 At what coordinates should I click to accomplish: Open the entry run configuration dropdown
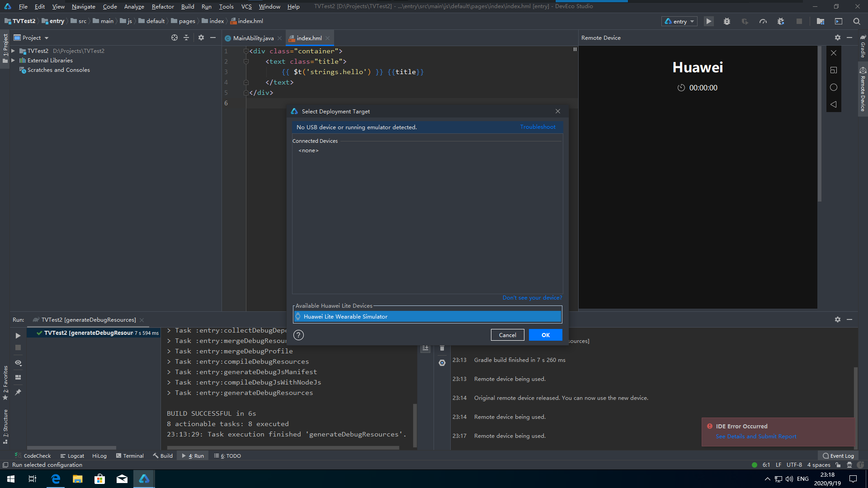(679, 21)
